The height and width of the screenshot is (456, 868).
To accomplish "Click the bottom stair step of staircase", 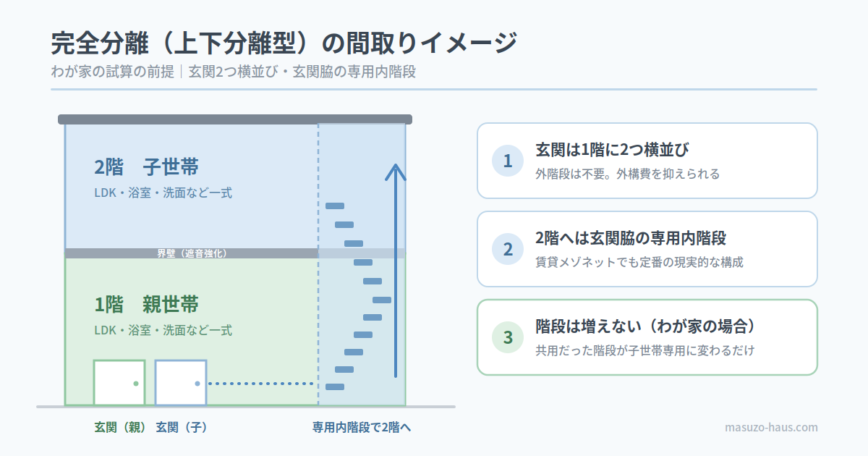I will coord(335,387).
